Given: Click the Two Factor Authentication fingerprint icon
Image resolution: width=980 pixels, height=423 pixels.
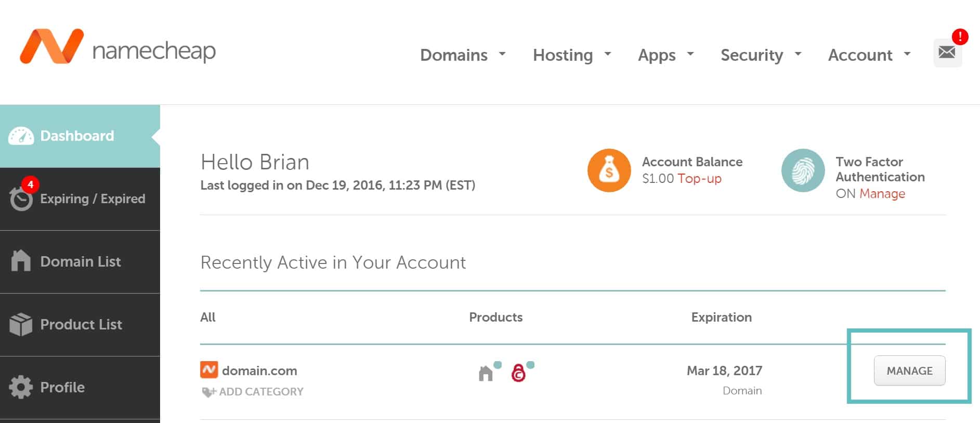Looking at the screenshot, I should point(803,170).
